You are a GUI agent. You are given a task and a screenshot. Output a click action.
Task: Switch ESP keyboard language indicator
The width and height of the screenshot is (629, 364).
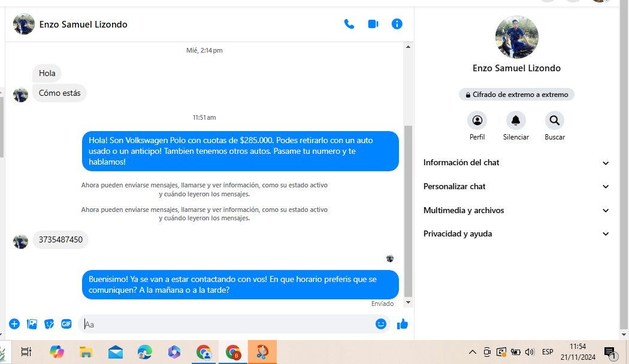[548, 352]
